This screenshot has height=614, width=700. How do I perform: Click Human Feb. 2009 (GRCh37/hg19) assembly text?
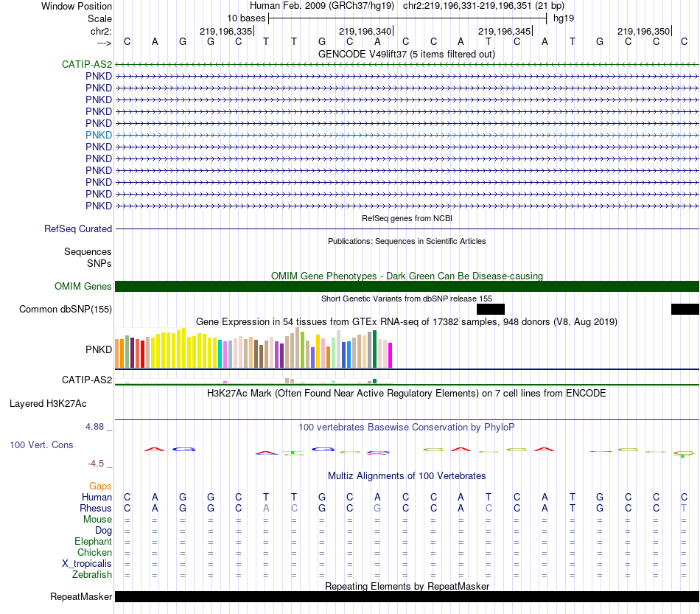coord(322,6)
